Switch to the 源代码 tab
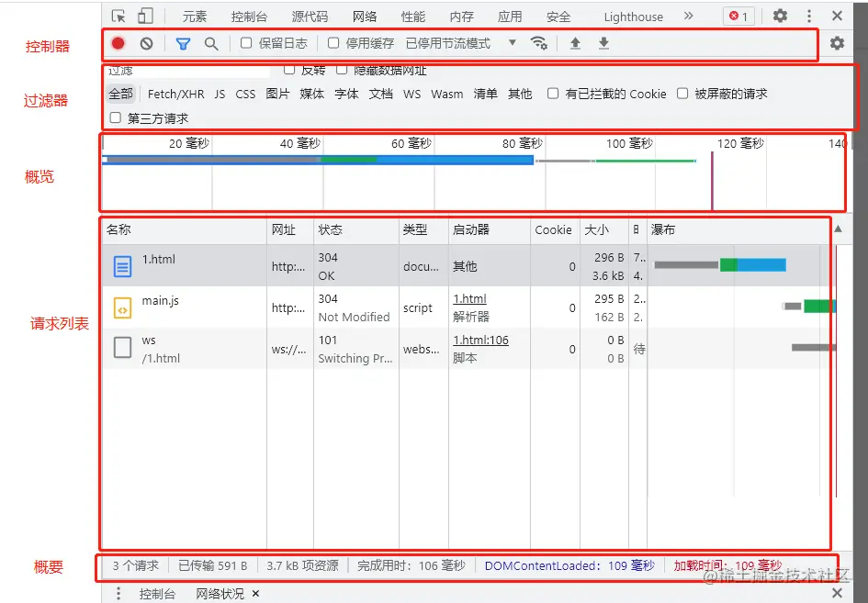Viewport: 868px width, 603px height. 310,17
